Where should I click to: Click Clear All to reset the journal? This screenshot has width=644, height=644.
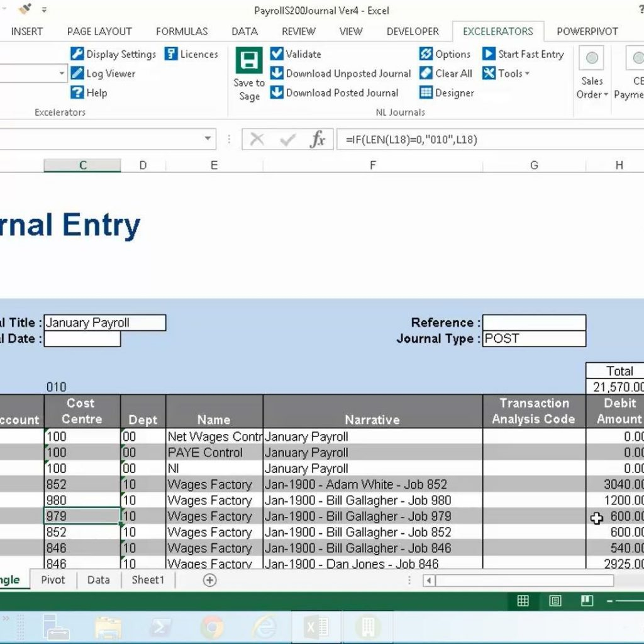pos(445,74)
